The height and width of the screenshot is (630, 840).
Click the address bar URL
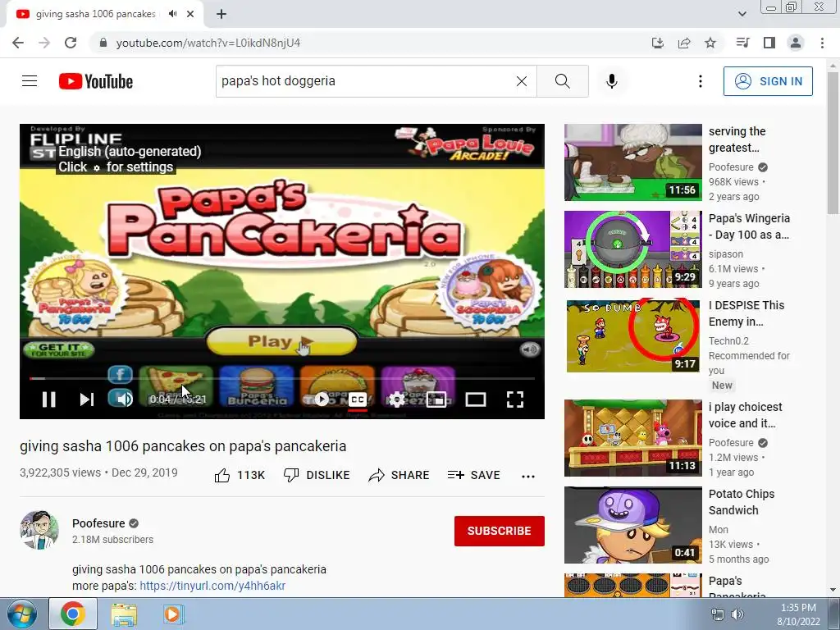[208, 43]
